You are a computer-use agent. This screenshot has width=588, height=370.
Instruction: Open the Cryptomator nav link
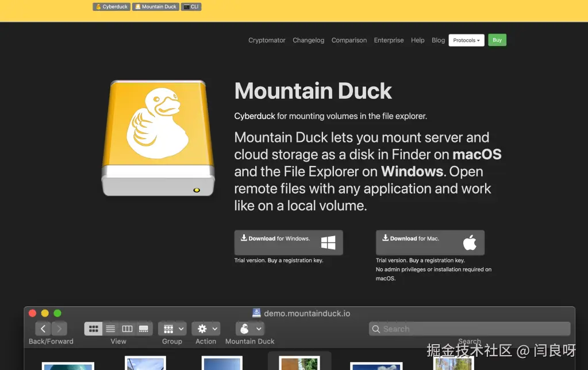click(267, 40)
